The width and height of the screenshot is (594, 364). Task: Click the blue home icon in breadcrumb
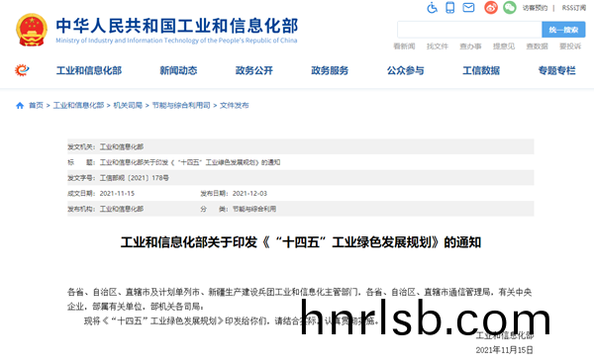(20, 106)
